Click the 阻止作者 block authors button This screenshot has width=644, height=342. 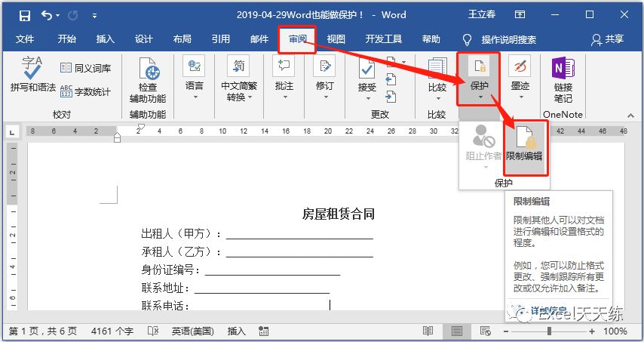pos(483,147)
